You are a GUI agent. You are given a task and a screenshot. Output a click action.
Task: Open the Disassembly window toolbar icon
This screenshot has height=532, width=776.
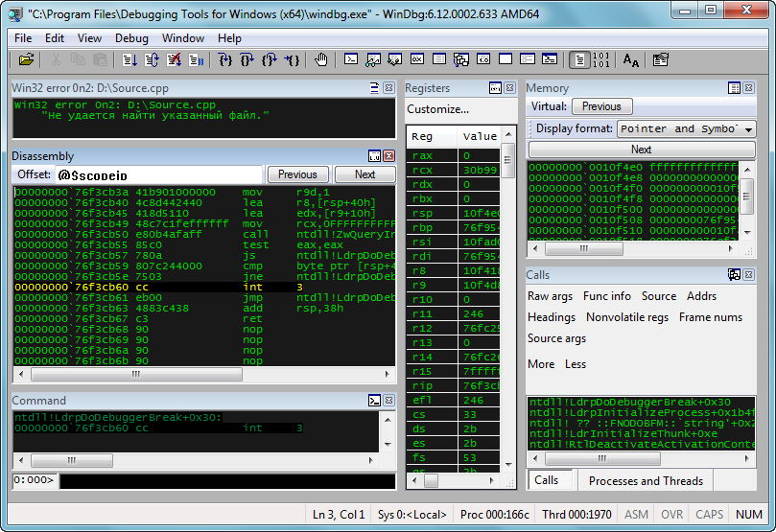pos(483,59)
